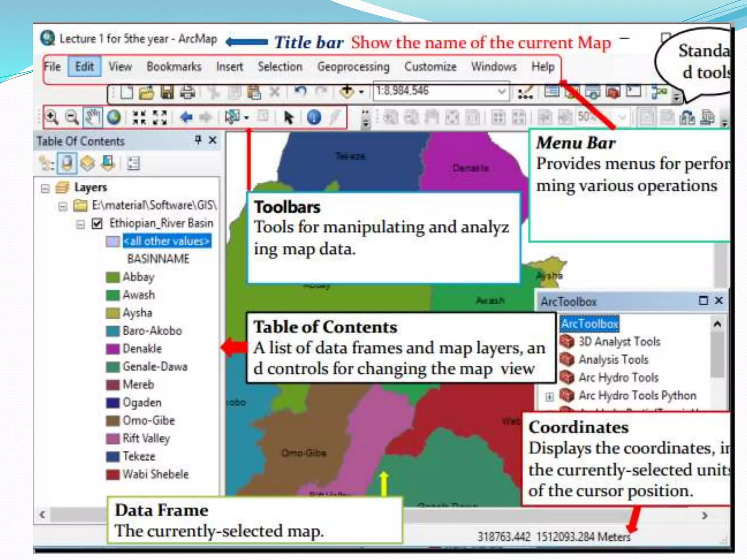Screen dimensions: 747x560
Task: Open the Bookmarks menu
Action: (x=174, y=67)
